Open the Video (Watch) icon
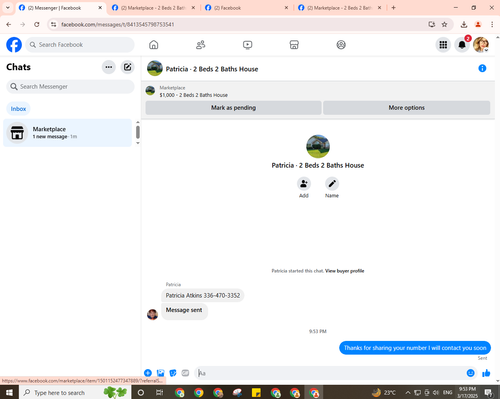 (247, 45)
